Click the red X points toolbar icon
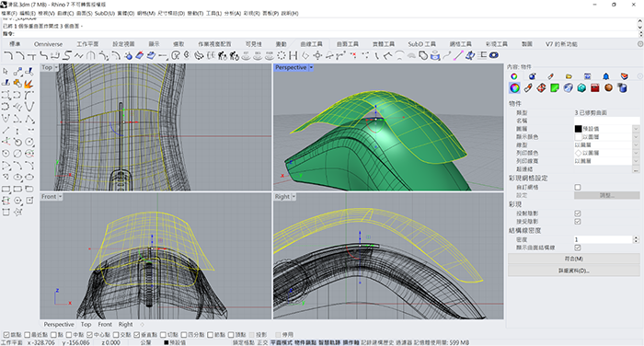The image size is (644, 346). (352, 54)
